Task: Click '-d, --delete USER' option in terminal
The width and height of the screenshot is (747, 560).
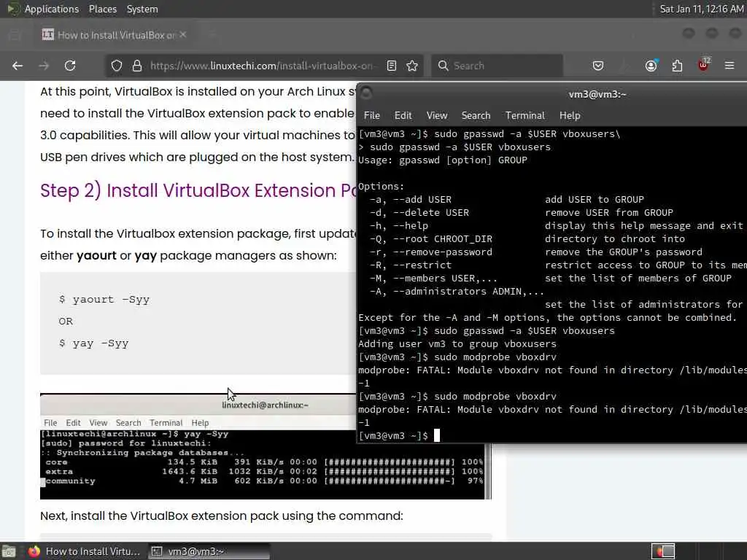Action: click(x=419, y=212)
